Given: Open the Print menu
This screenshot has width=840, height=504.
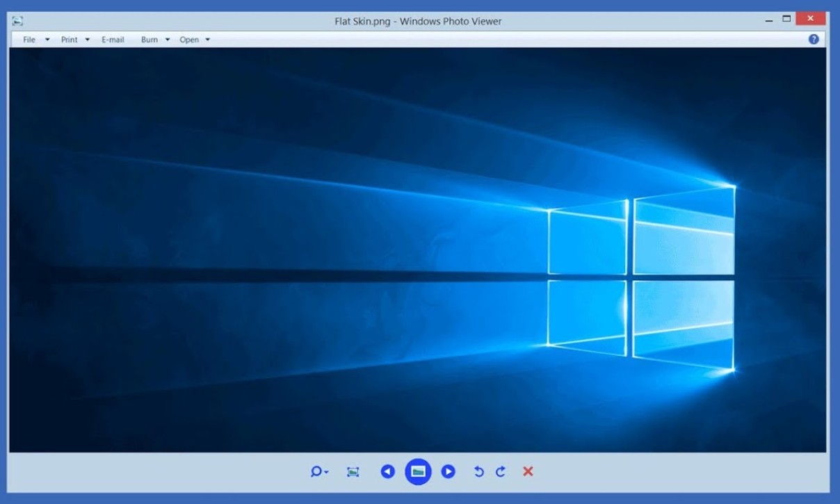Looking at the screenshot, I should point(69,40).
